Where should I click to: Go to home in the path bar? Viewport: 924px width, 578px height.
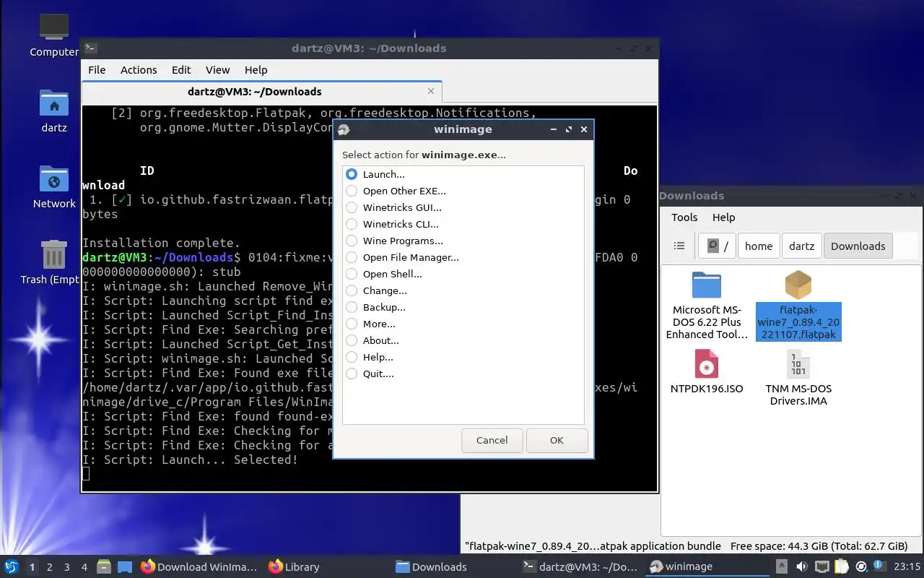coord(759,246)
